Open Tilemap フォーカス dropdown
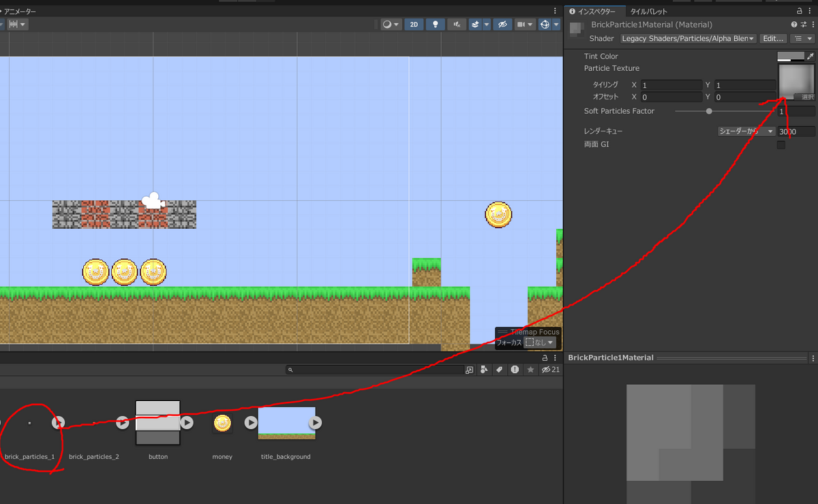The width and height of the screenshot is (818, 504). coord(540,343)
